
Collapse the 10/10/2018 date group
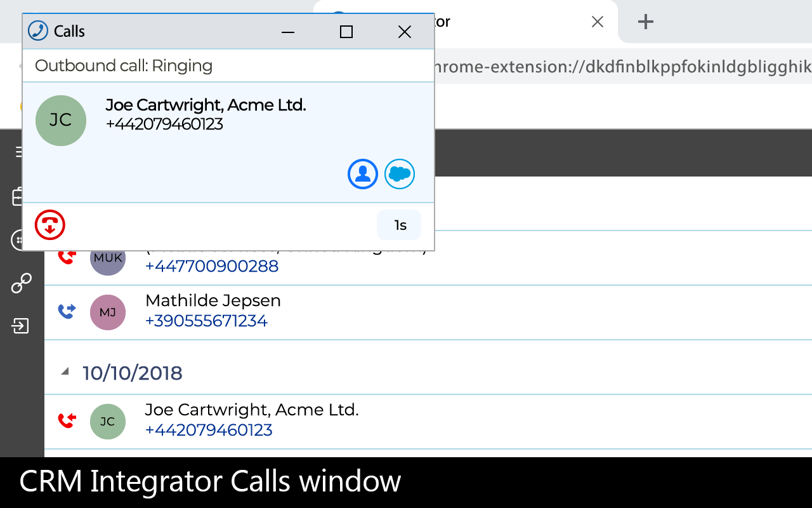65,372
